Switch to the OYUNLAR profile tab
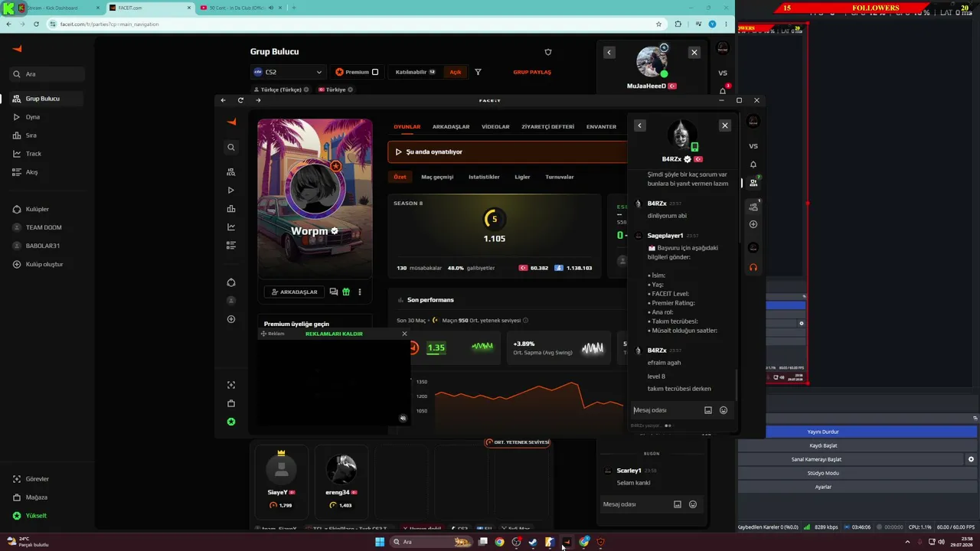 pos(407,127)
